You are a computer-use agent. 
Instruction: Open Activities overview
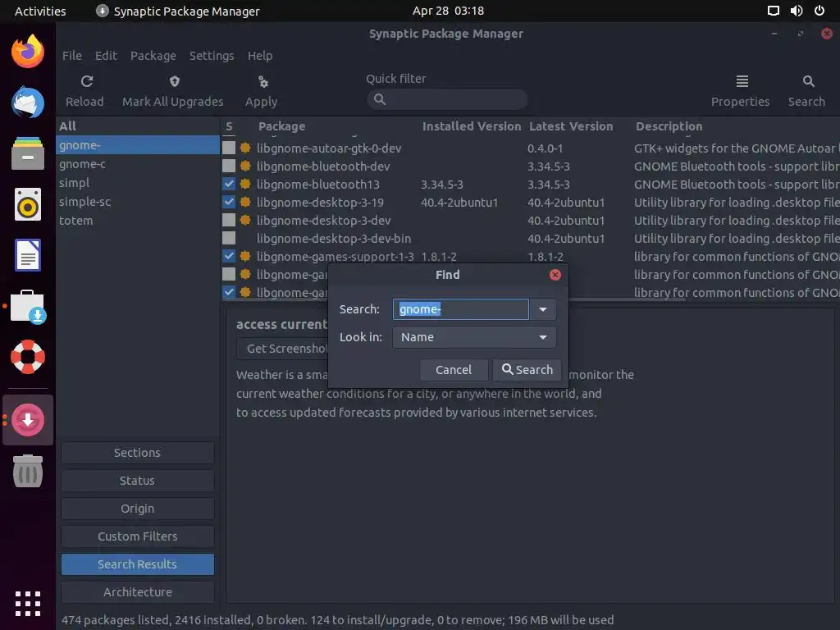coord(40,11)
